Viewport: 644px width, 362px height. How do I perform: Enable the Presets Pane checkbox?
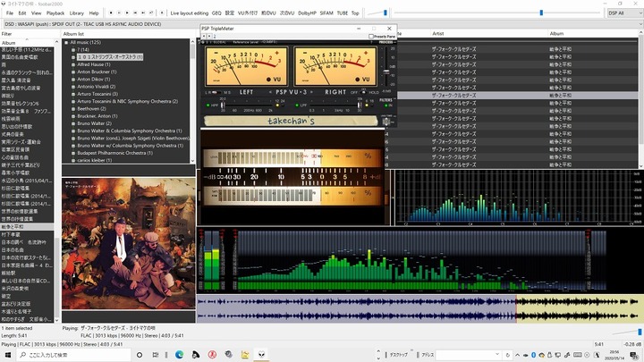pos(371,37)
